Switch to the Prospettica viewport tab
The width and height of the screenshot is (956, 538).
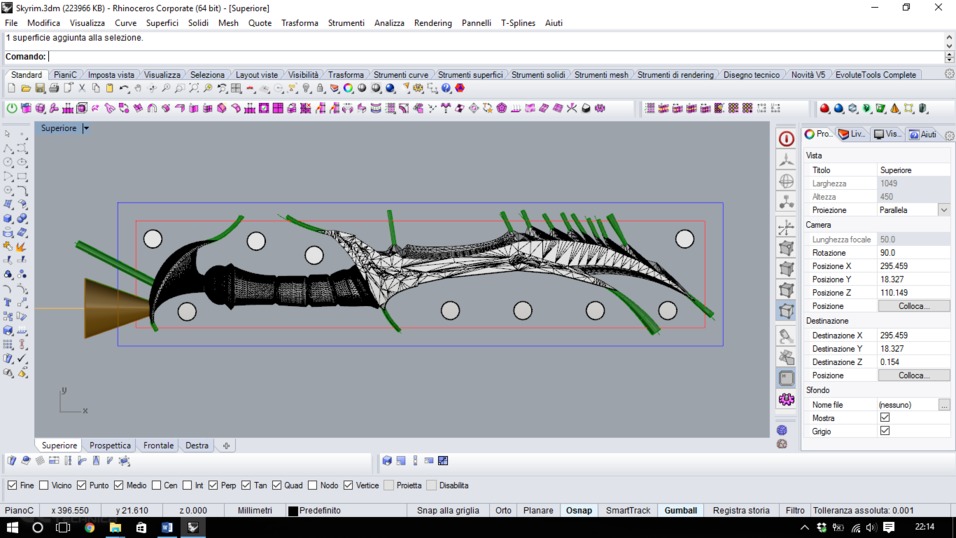pyautogui.click(x=110, y=445)
